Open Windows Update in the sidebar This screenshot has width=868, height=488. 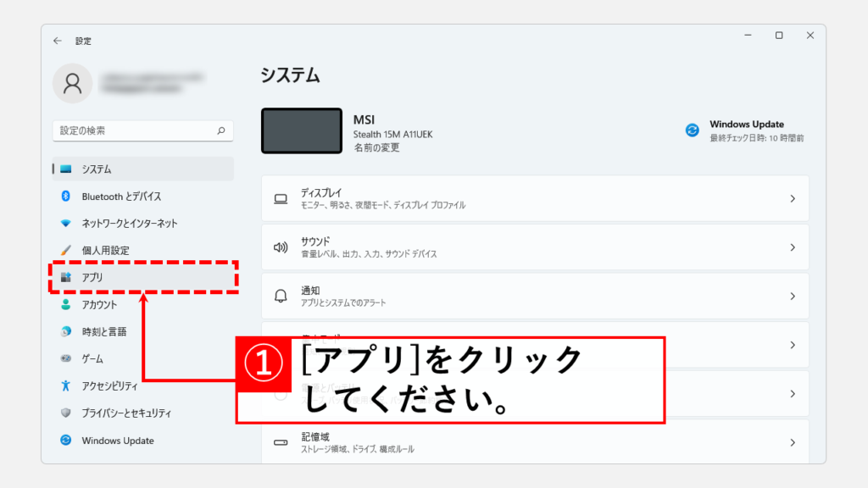tap(142, 441)
